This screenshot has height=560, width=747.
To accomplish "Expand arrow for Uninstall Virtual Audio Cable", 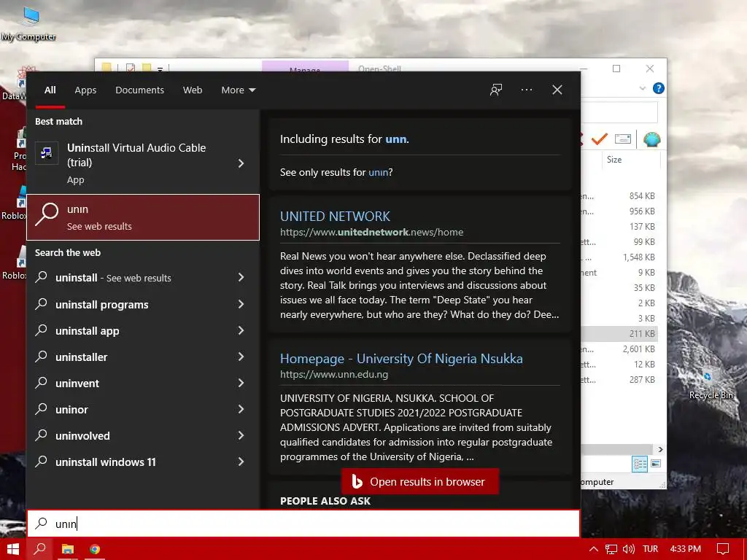I will pos(241,163).
